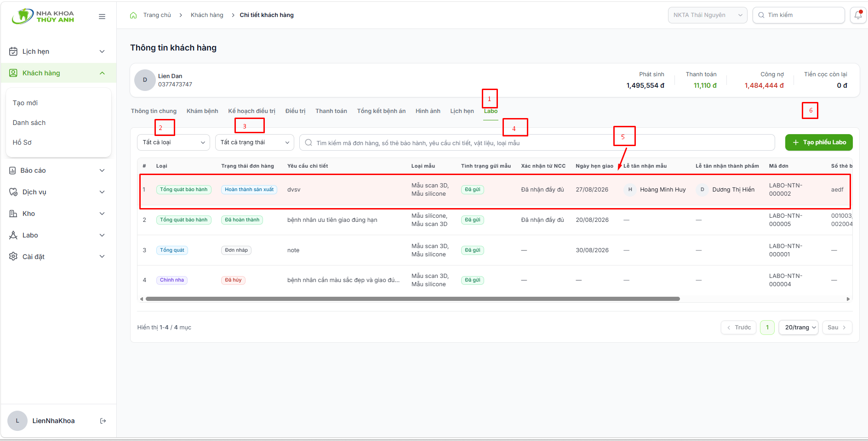
Task: Click the order code LABO-NTN-000005
Action: (x=785, y=220)
